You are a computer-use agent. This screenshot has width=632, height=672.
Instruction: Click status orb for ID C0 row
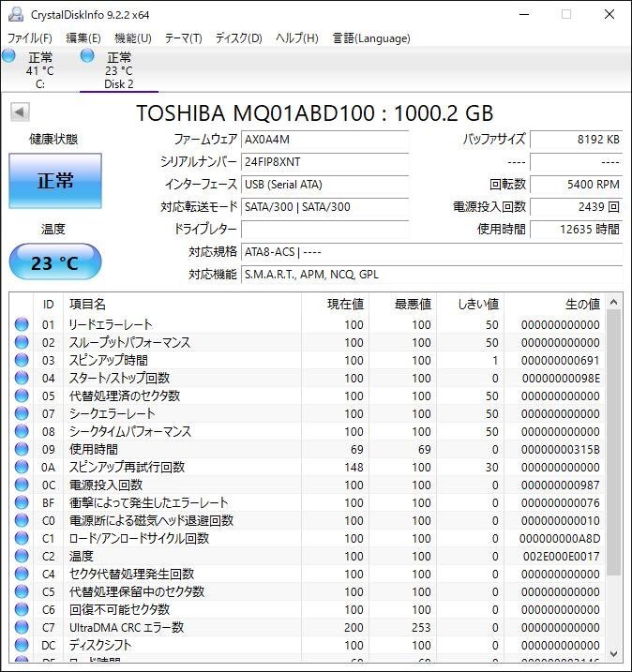(x=22, y=520)
